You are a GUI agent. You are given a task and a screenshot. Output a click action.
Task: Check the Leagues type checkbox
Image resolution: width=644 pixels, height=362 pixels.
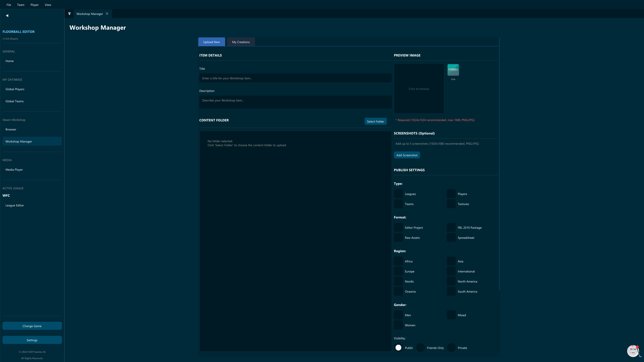399,194
